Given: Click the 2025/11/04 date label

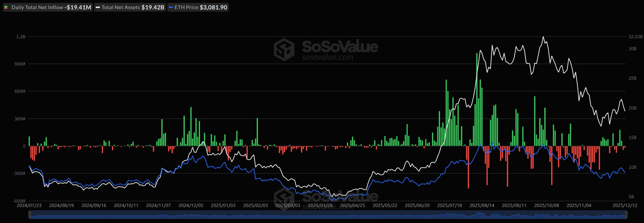Looking at the screenshot, I should [579, 206].
